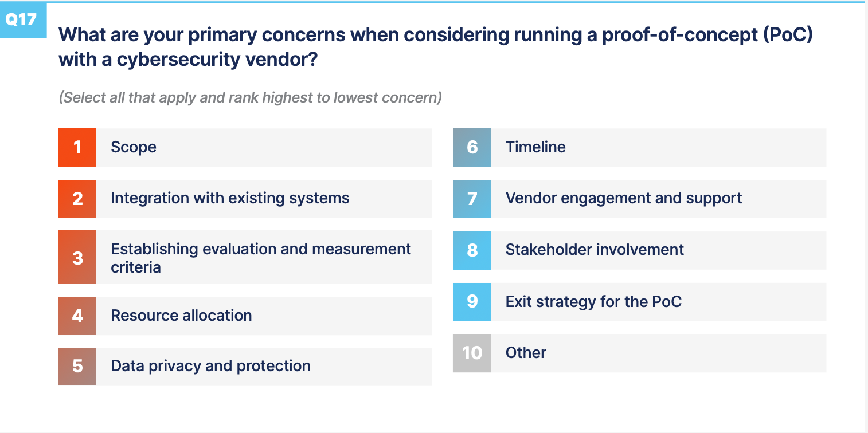Select the Timeline concern option
Viewport: 868px width, 433px height.
pyautogui.click(x=658, y=147)
